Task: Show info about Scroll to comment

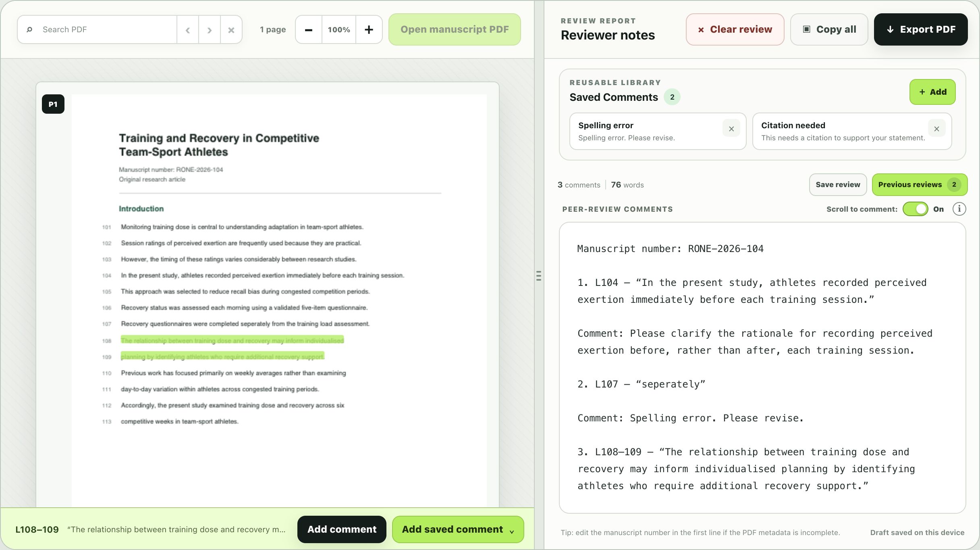Action: (x=959, y=209)
